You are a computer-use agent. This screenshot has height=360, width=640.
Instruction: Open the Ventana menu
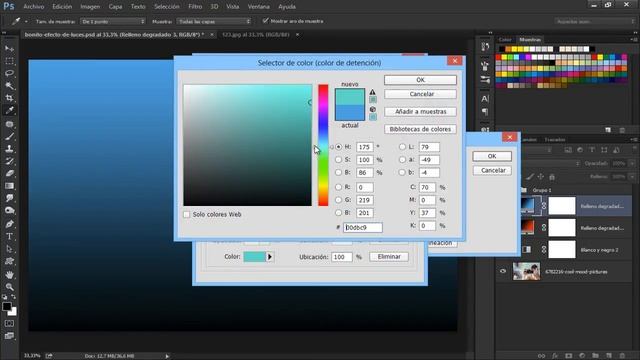click(x=258, y=7)
